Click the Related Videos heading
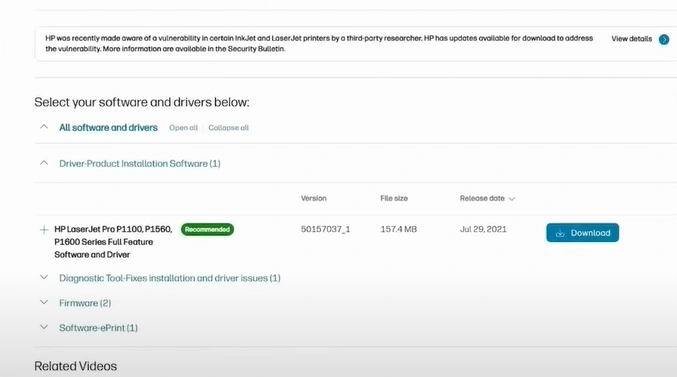Screen dimensions: 677x377 [x=76, y=366]
